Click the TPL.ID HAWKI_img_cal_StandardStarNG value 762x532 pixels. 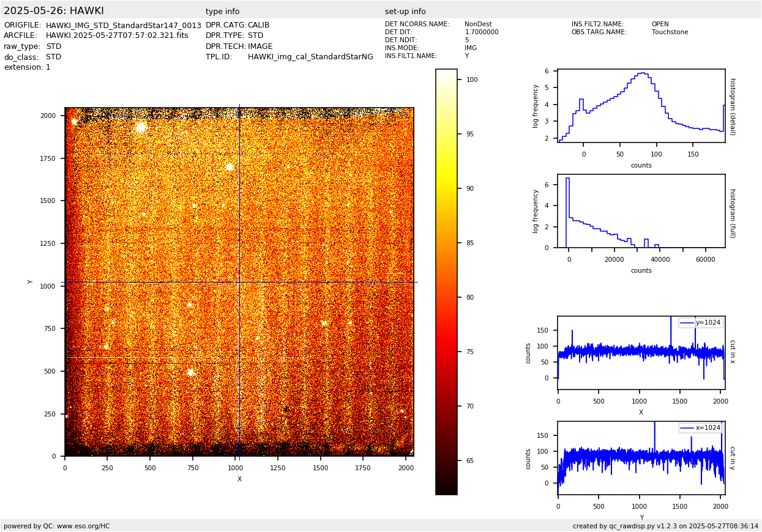[310, 57]
